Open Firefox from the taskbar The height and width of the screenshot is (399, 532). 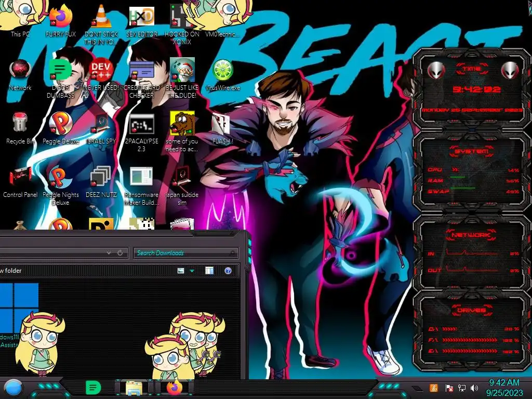pos(175,388)
